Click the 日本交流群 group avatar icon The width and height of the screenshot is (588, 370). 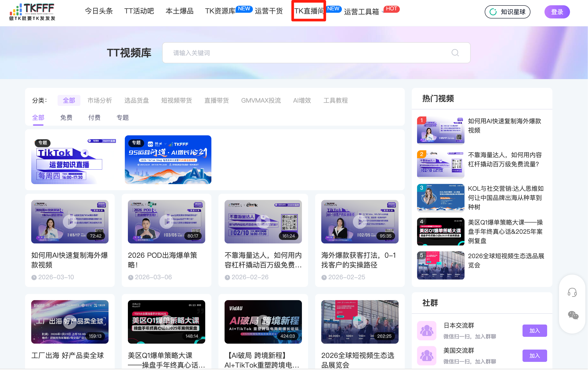[x=426, y=330]
